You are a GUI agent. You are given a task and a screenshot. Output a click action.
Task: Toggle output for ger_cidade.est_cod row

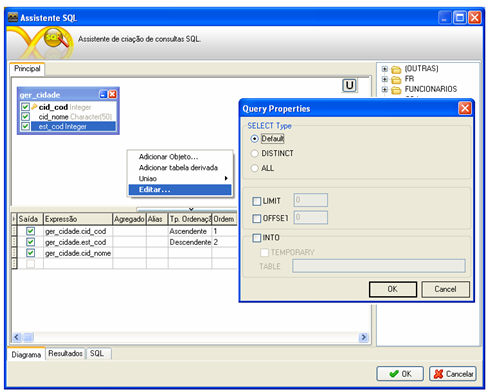point(30,242)
